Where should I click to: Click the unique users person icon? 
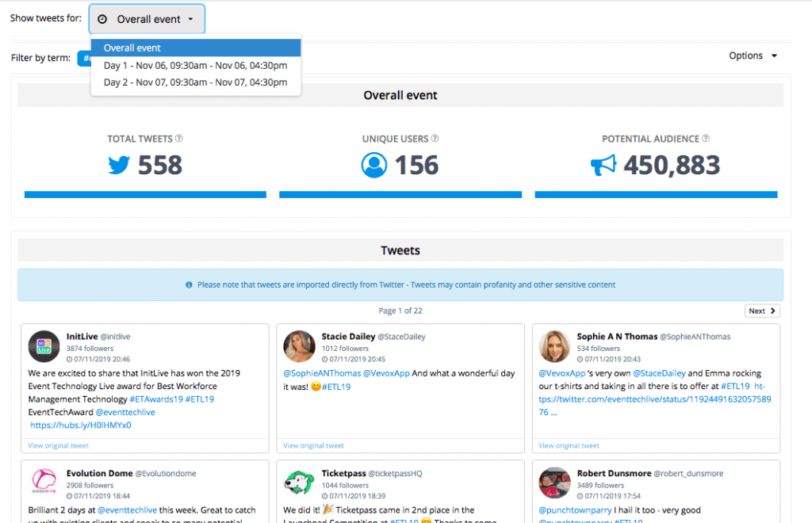pos(374,165)
